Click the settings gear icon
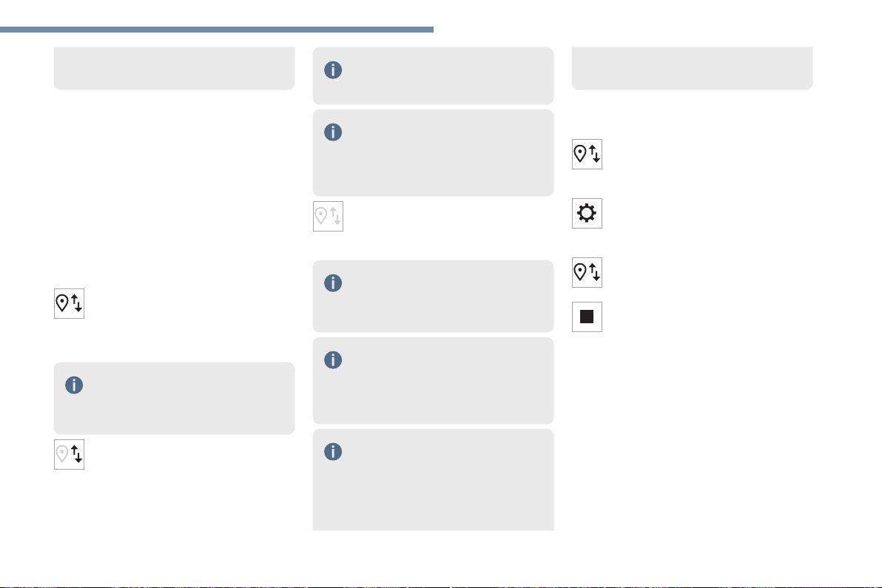The width and height of the screenshot is (882, 588). (587, 213)
